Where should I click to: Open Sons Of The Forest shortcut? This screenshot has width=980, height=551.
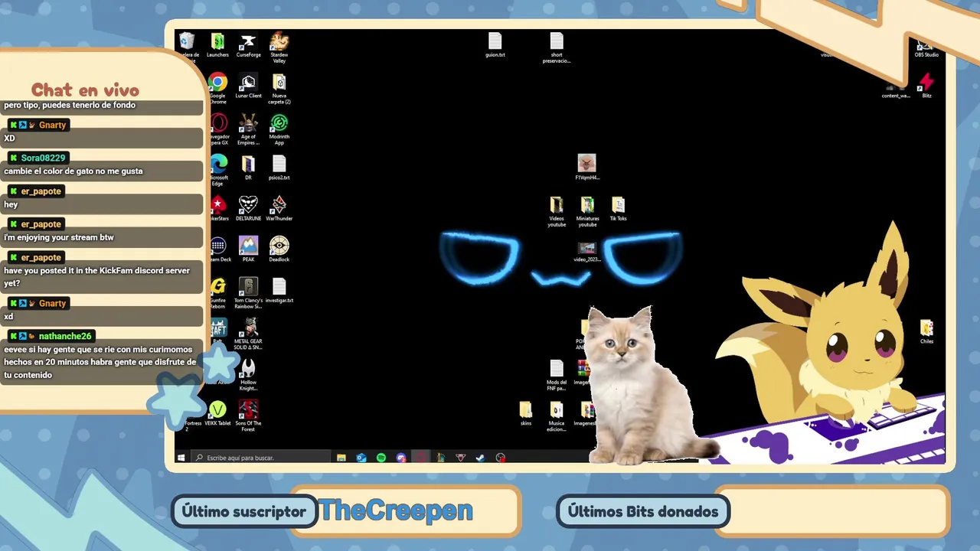tap(248, 416)
